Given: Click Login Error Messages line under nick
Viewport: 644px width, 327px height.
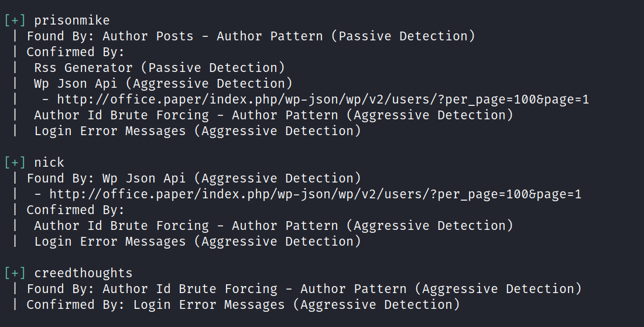Looking at the screenshot, I should click(197, 242).
